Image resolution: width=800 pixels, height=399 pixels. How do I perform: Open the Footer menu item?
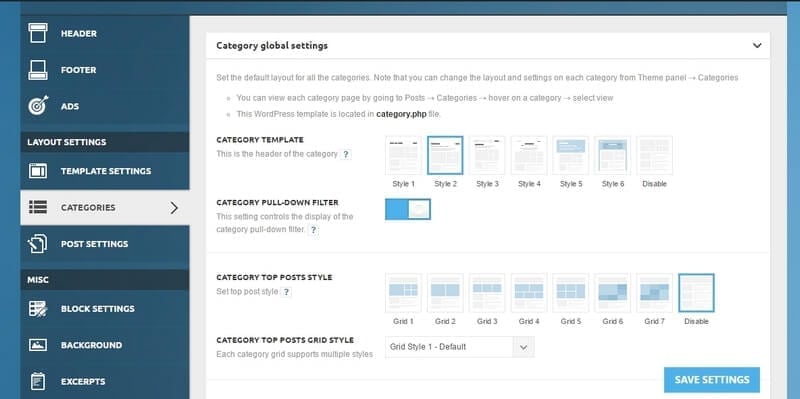coord(105,70)
